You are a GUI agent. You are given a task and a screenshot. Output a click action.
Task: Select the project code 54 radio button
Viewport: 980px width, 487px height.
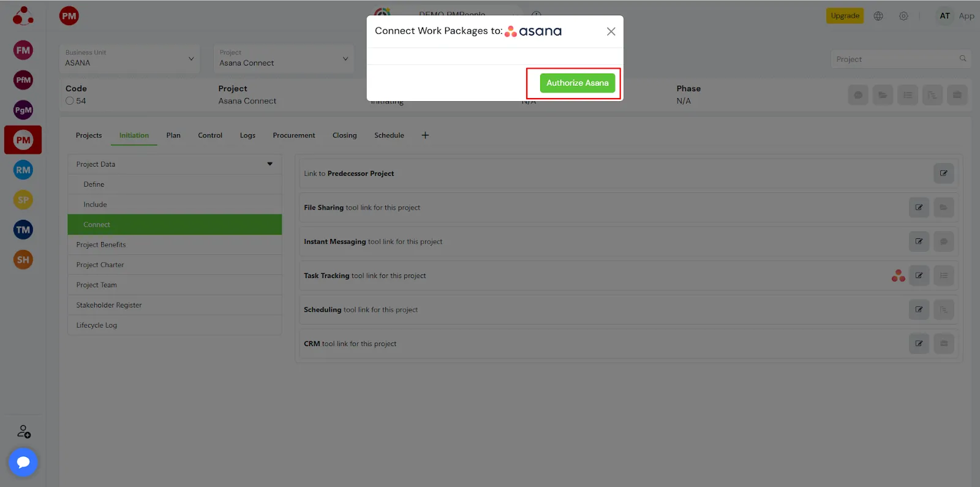click(70, 101)
